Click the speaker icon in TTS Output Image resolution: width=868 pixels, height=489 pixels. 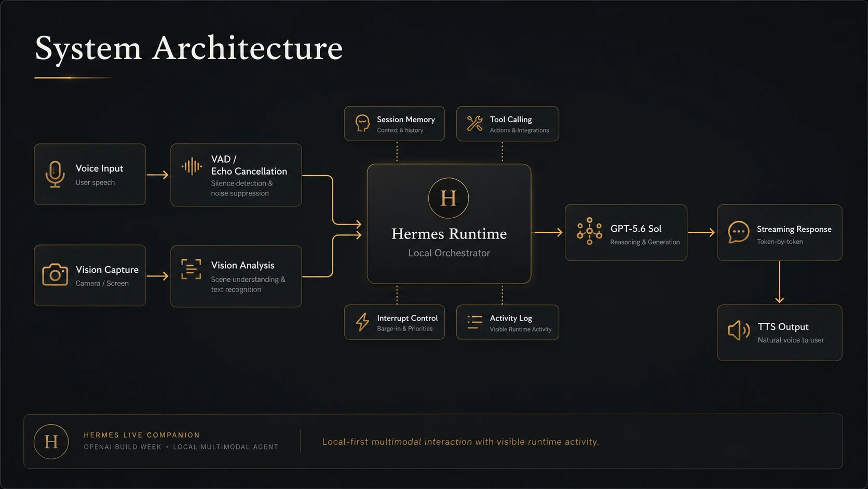[739, 330]
